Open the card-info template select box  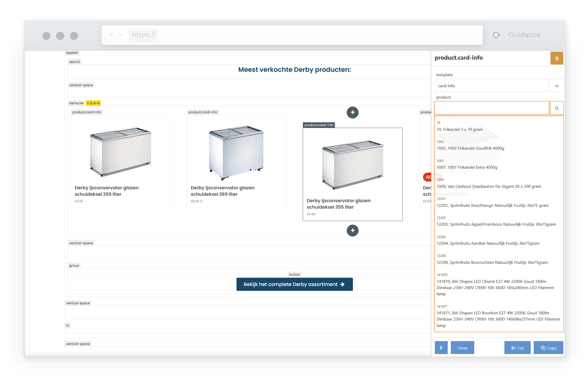tap(491, 86)
